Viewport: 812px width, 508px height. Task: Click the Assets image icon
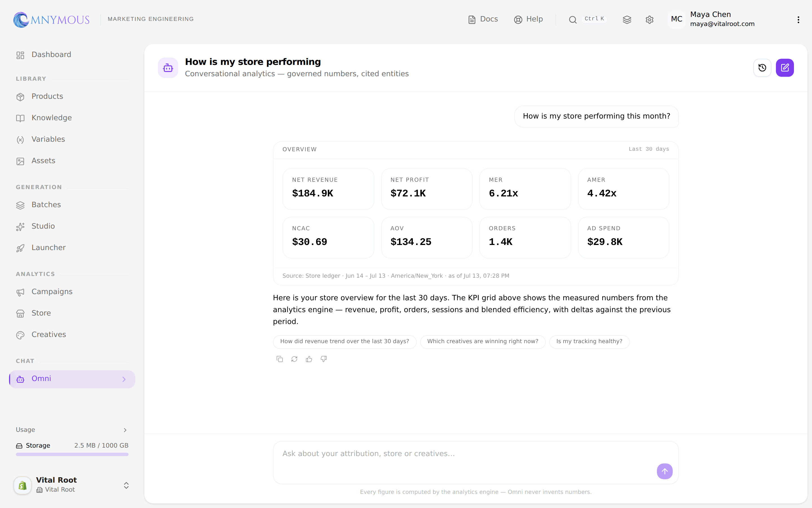coord(21,162)
